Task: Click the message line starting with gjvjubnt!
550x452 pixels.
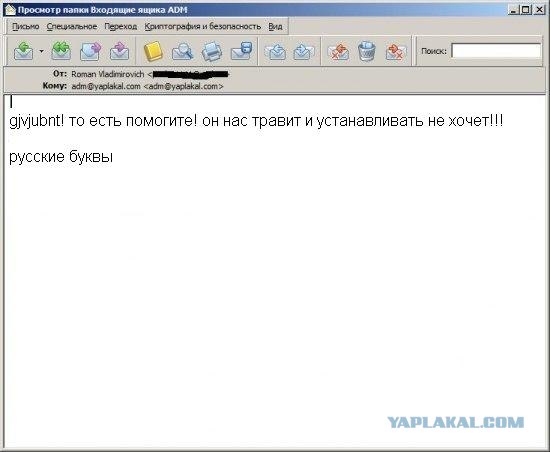Action: 256,121
